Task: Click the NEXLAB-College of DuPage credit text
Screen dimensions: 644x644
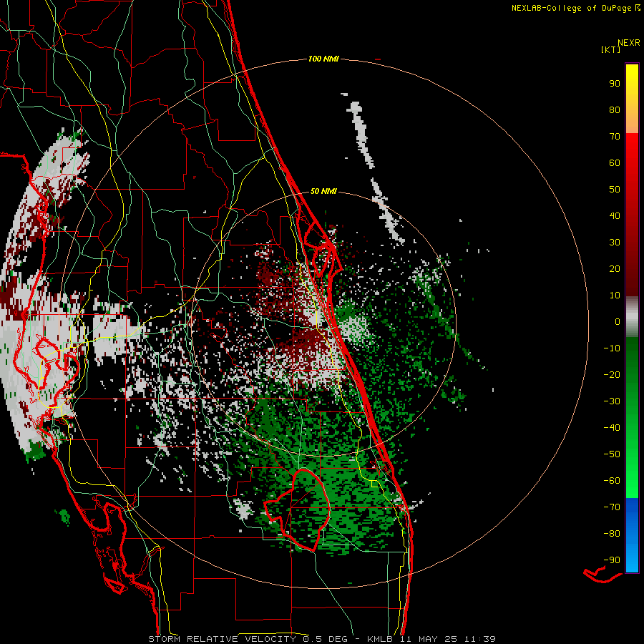Action: (571, 8)
